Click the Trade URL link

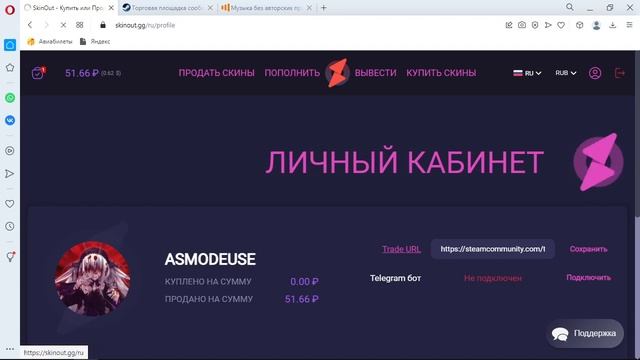[401, 249]
